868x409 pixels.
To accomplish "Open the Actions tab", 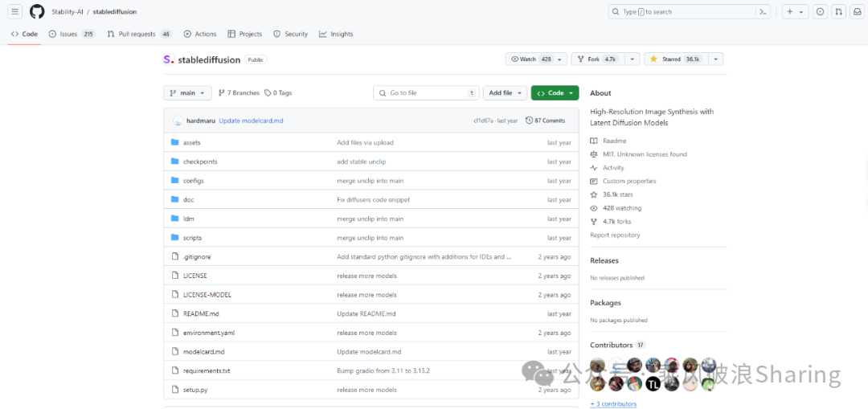I will 200,34.
